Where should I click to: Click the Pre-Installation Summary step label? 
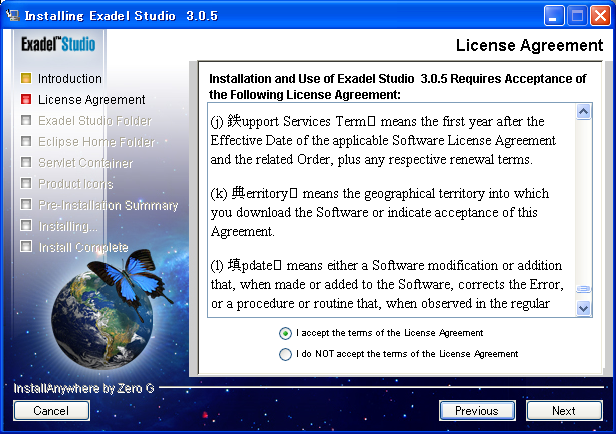coord(108,205)
